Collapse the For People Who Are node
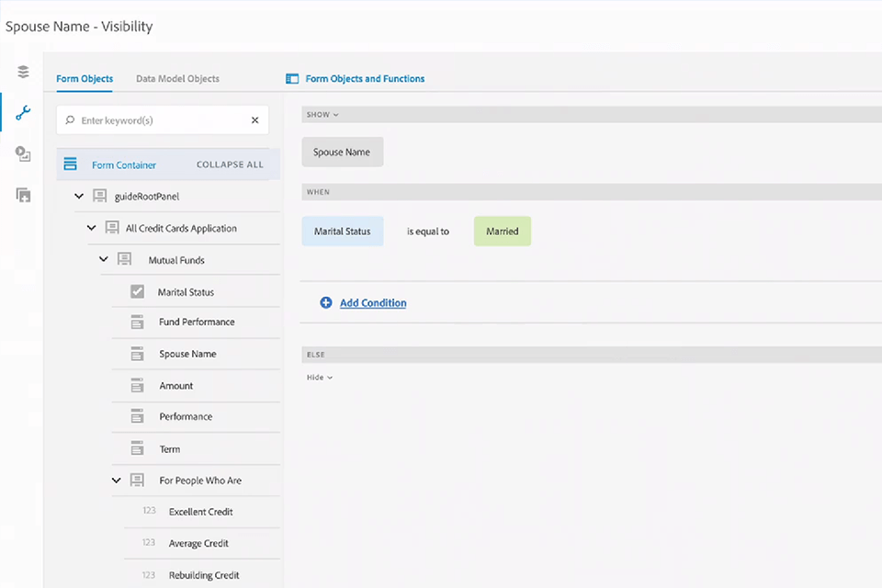This screenshot has width=882, height=588. point(116,481)
